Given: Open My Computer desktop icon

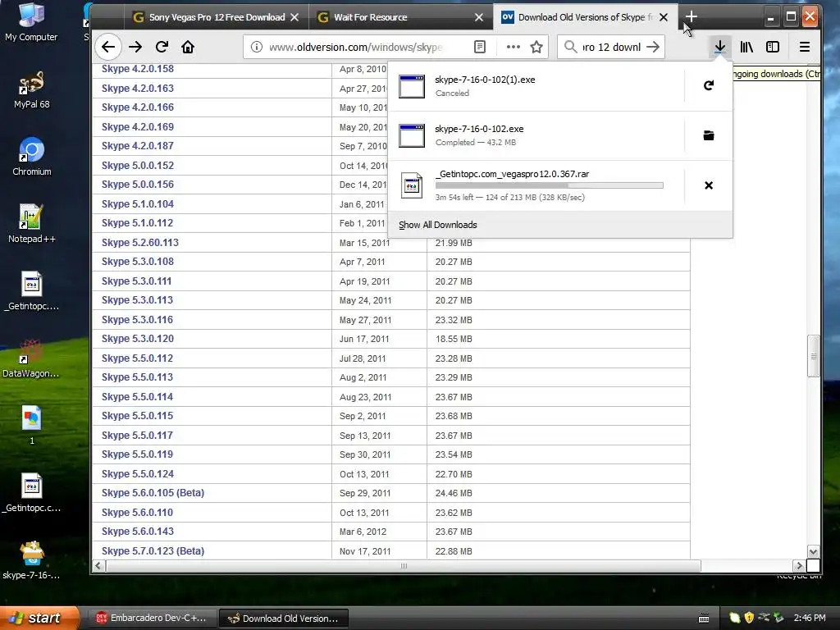Looking at the screenshot, I should 31,21.
